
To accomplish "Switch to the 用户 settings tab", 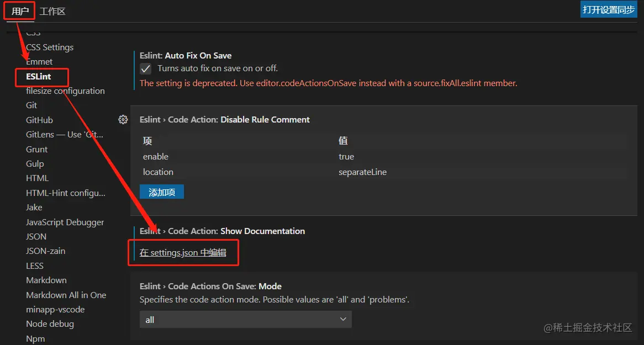I will click(20, 11).
